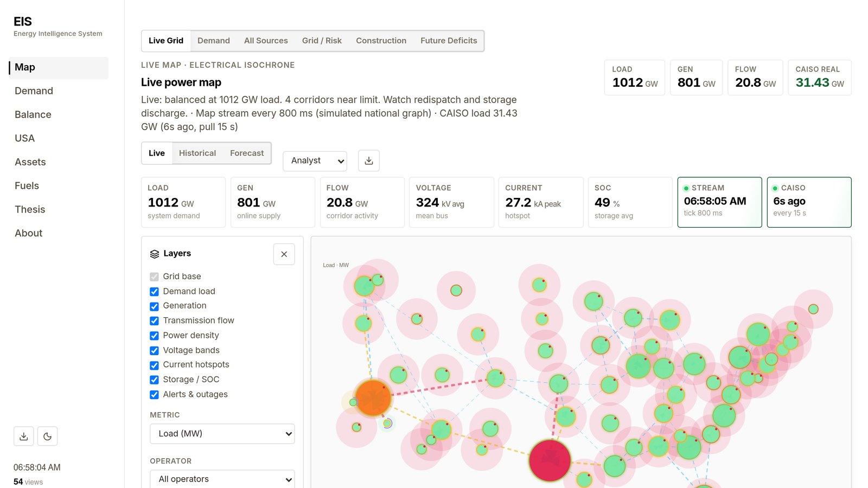Click the sidebar download icon button

pos(24,436)
